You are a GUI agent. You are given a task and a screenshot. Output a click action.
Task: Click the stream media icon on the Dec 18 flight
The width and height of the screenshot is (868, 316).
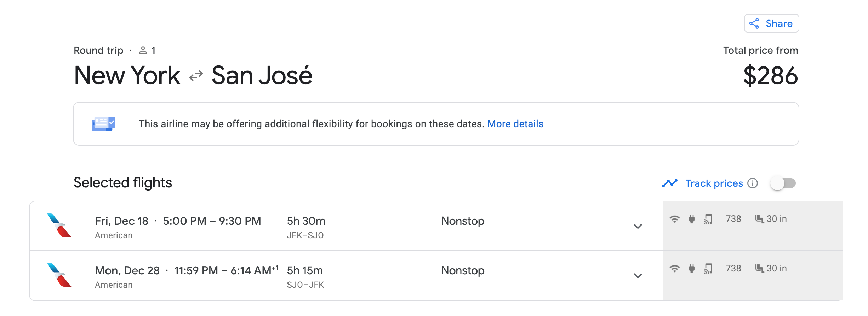[708, 219]
